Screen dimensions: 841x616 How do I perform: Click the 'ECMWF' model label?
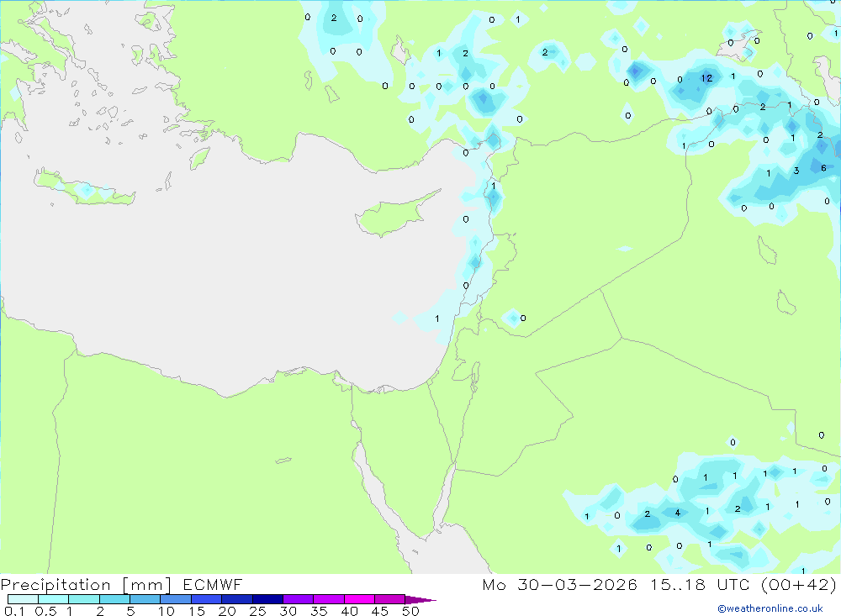click(213, 584)
